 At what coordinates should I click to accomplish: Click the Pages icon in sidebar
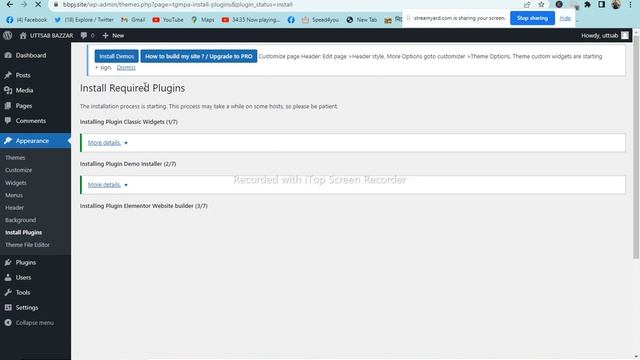click(8, 106)
